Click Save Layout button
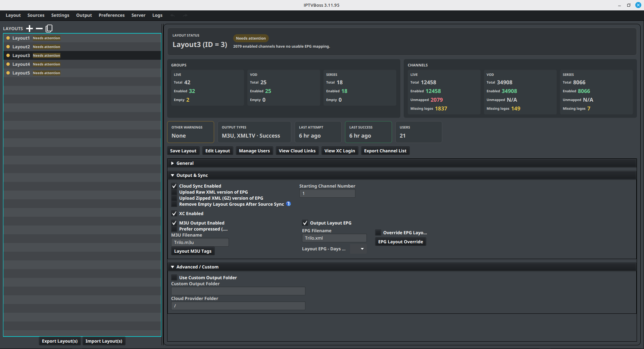644x349 pixels. (x=183, y=151)
